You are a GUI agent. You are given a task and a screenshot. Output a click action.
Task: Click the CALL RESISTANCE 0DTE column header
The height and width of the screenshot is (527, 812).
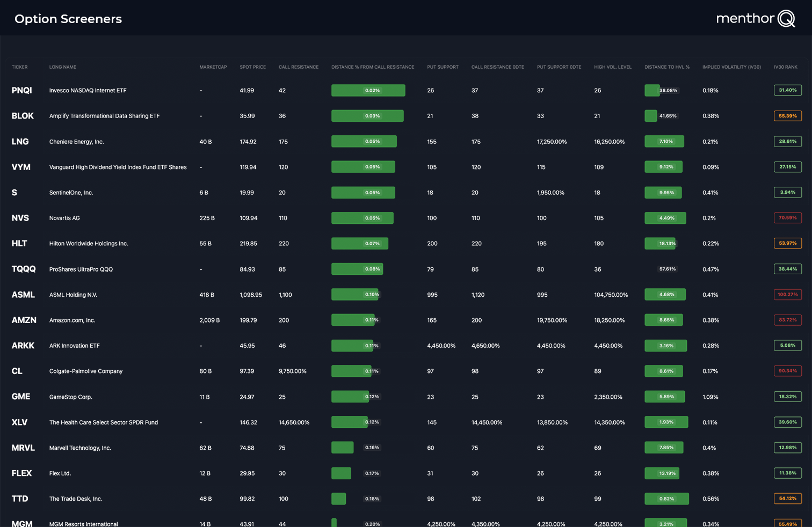pos(498,67)
